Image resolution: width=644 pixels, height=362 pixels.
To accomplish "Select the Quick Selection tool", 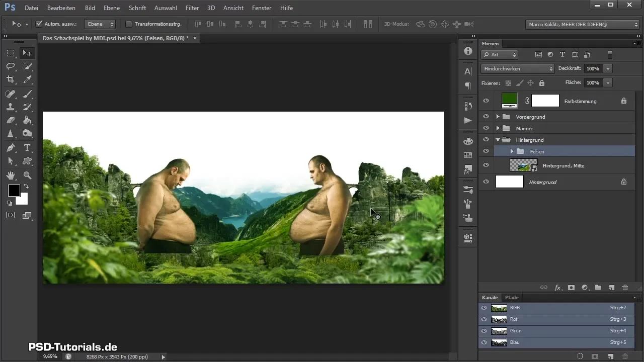I will (x=27, y=66).
